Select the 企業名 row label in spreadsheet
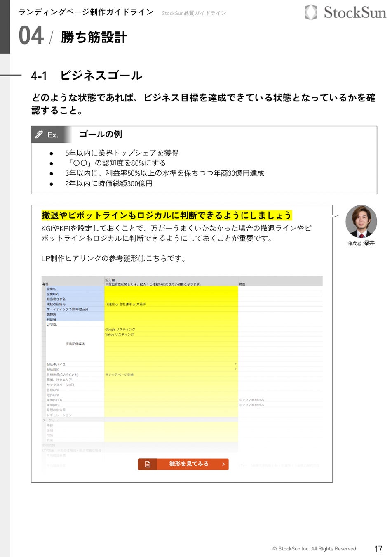Screen dimensions: 392x557 [51, 289]
